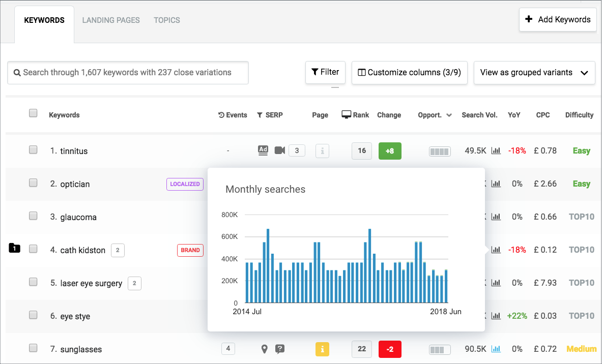Open the search volume chart icon for laser eye surgery
Viewport: 602px width, 364px height.
(496, 283)
